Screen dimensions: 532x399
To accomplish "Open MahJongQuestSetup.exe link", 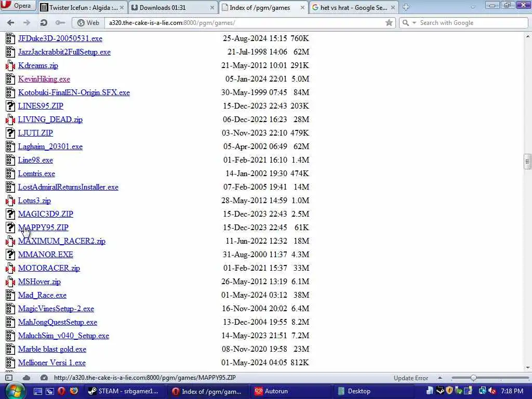I will tap(58, 322).
